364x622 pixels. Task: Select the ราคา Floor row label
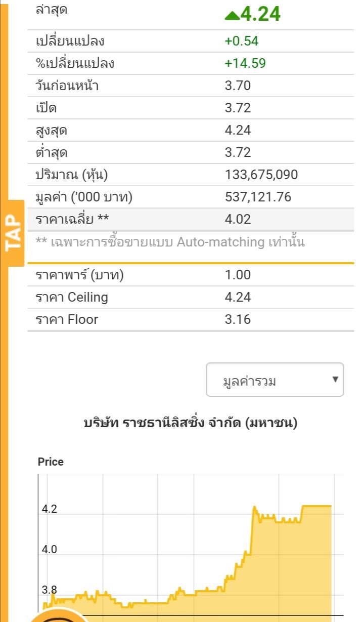(67, 319)
